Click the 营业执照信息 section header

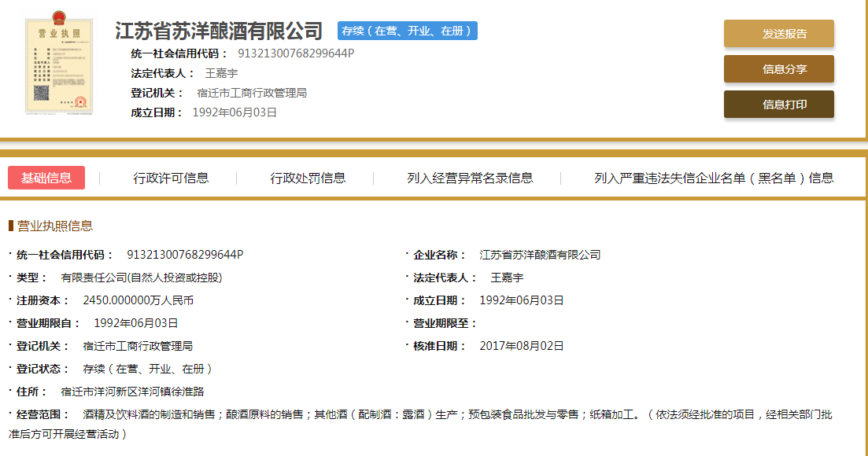[x=54, y=226]
